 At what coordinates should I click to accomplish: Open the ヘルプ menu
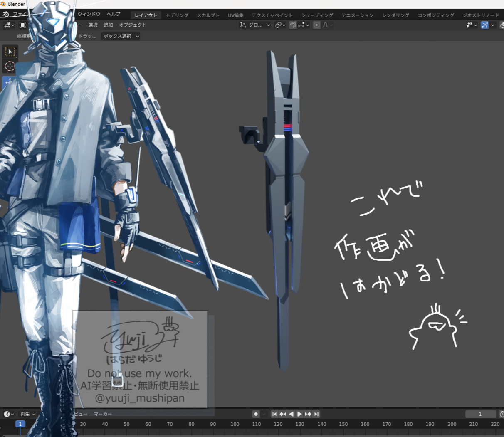[x=114, y=14]
